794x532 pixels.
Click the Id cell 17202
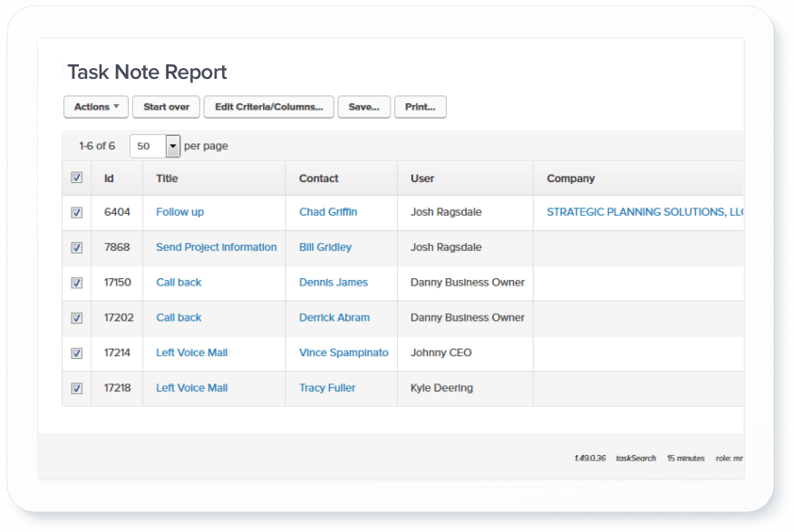119,317
